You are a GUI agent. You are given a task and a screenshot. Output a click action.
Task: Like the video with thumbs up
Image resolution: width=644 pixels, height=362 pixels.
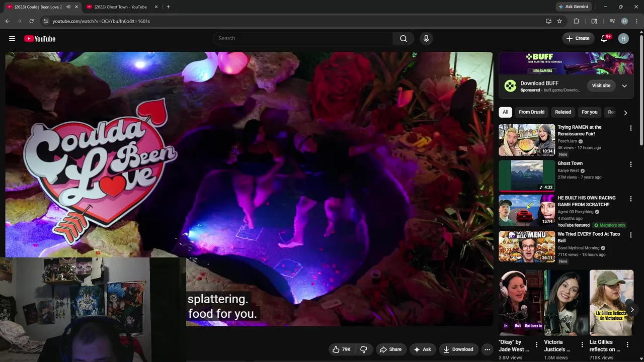tap(341, 349)
